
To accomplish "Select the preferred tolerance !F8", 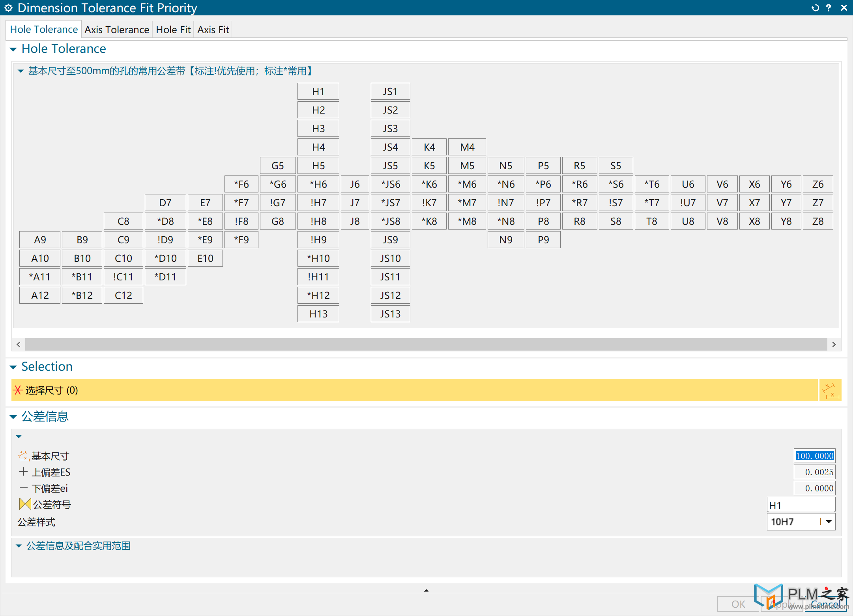I will (241, 221).
